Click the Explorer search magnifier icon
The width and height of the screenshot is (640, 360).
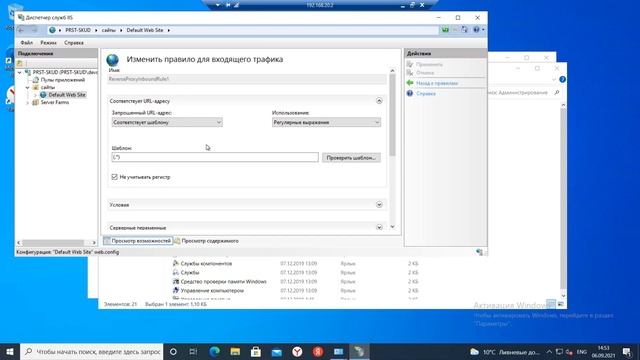(x=557, y=93)
